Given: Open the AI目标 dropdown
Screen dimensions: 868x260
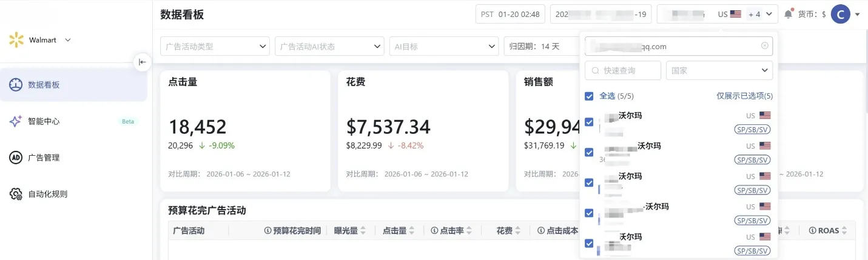Looking at the screenshot, I should click(x=444, y=46).
